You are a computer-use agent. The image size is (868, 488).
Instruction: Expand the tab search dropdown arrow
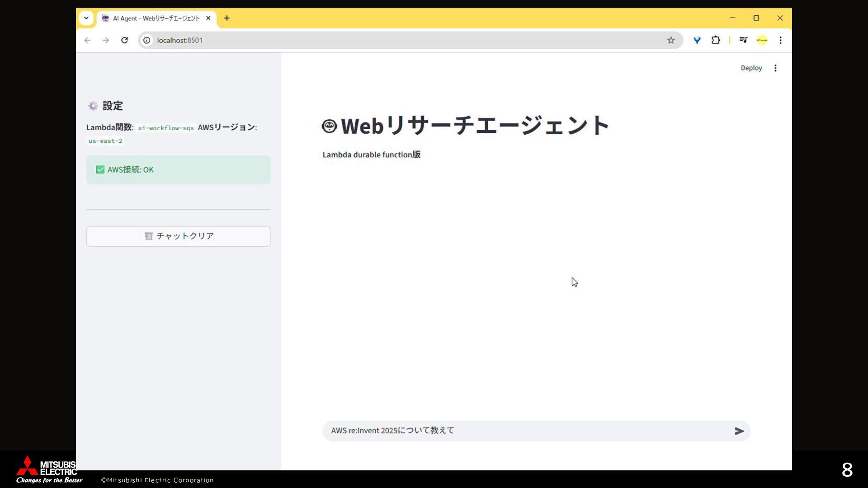tap(86, 18)
